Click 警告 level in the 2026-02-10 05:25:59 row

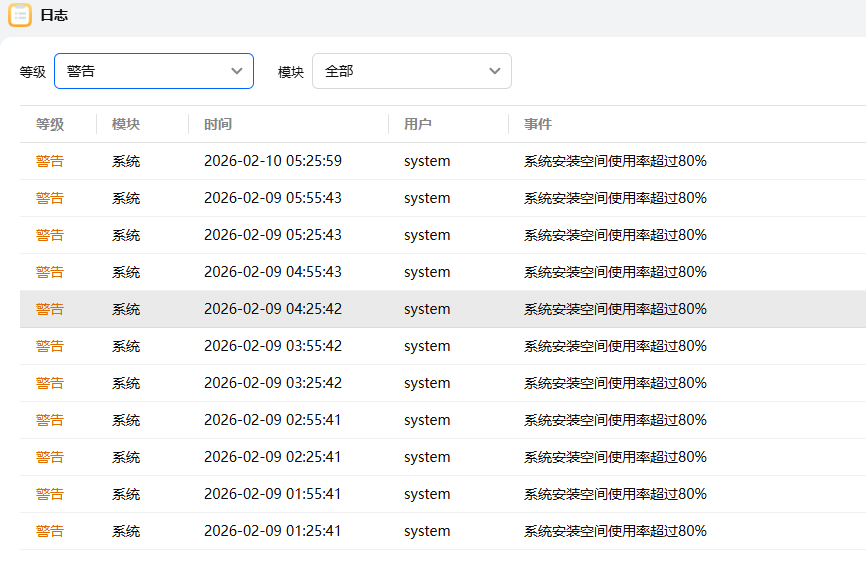pos(50,161)
